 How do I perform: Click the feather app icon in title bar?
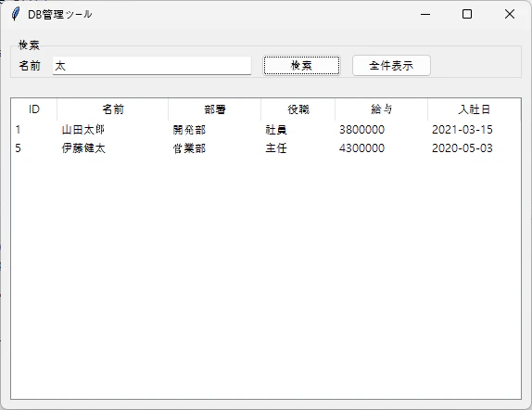15,14
